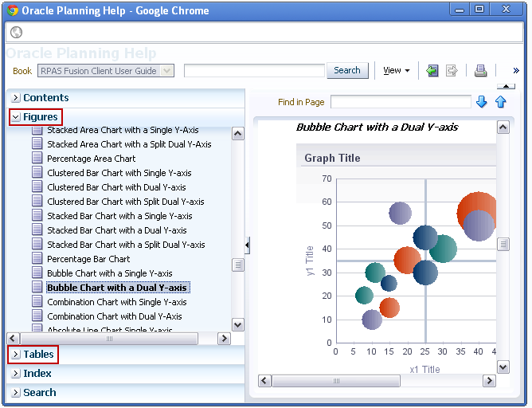
Task: Click the green back navigation arrow icon
Action: pos(432,71)
